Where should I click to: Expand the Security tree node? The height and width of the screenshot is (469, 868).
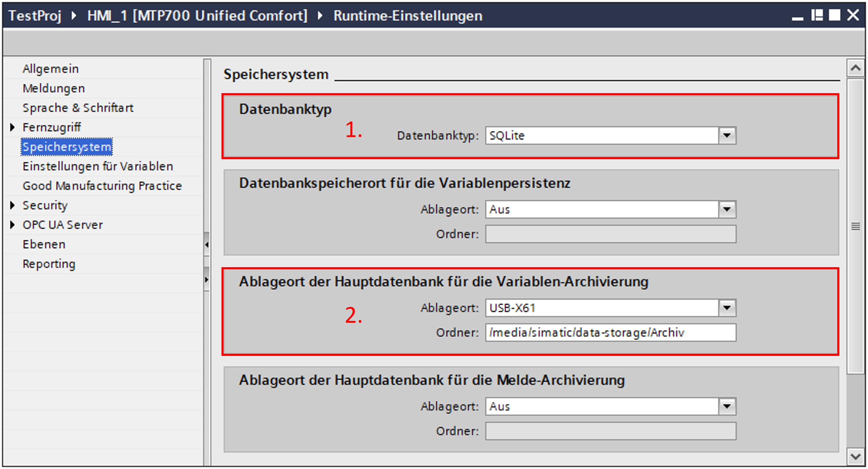click(13, 205)
